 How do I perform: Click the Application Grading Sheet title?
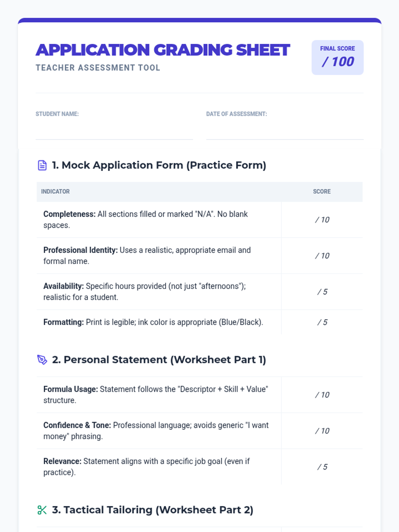pos(163,50)
